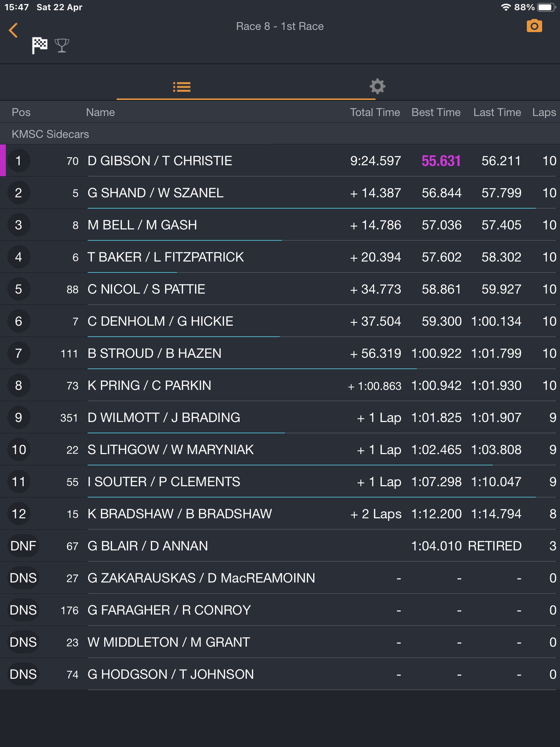Tap the Total Time column header
560x747 pixels.
(x=375, y=112)
